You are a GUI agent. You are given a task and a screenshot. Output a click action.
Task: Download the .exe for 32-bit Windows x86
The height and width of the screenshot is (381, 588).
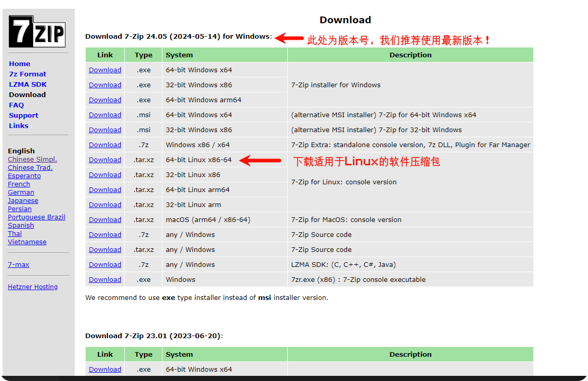coord(105,85)
